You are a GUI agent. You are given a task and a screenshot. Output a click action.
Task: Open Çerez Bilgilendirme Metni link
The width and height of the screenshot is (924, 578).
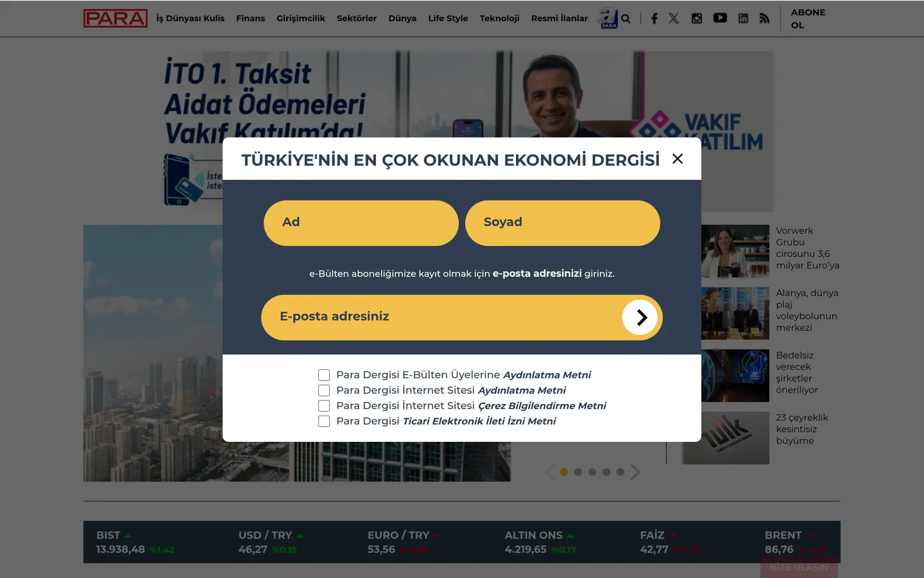(x=542, y=406)
